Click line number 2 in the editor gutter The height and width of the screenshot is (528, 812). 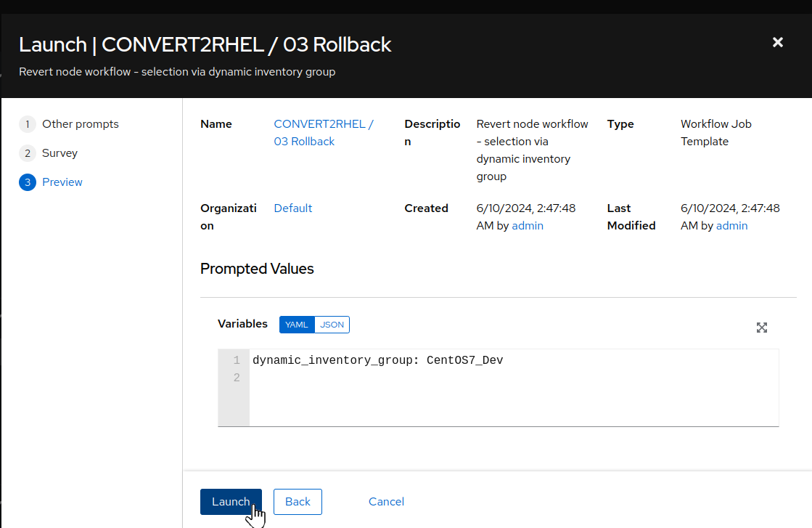click(x=236, y=378)
